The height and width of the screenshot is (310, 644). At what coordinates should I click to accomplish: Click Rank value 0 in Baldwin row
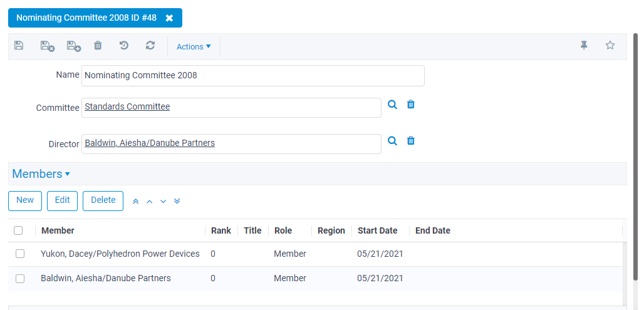click(213, 278)
